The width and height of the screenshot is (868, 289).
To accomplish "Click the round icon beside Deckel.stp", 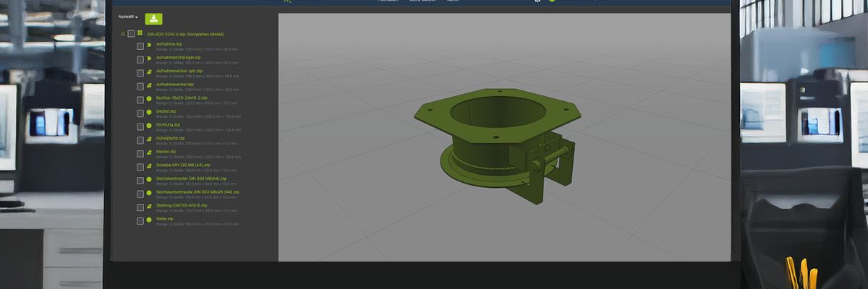I will [149, 112].
